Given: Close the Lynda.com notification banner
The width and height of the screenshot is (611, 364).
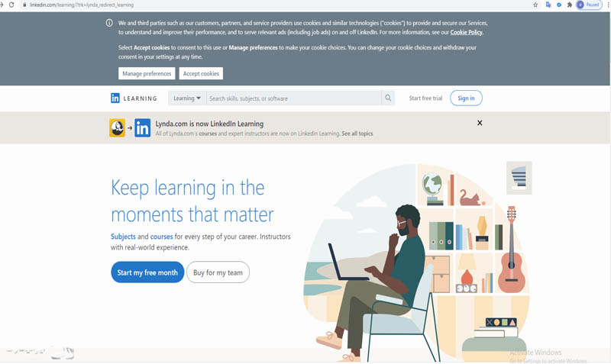Looking at the screenshot, I should tap(480, 123).
